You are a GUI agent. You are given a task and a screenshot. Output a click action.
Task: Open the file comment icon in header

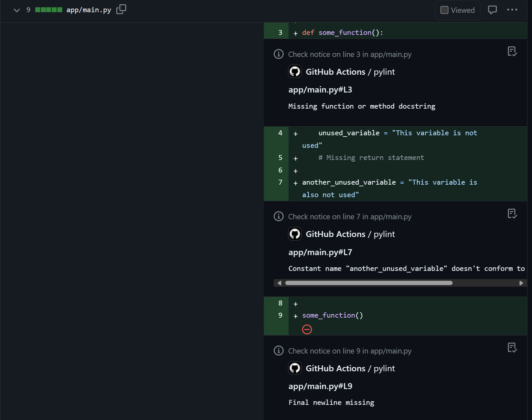tap(492, 10)
